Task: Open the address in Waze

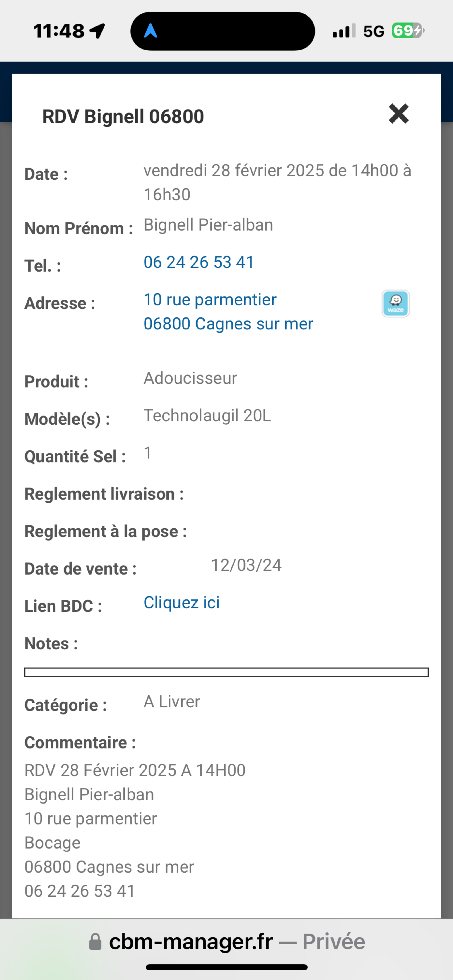Action: point(395,304)
